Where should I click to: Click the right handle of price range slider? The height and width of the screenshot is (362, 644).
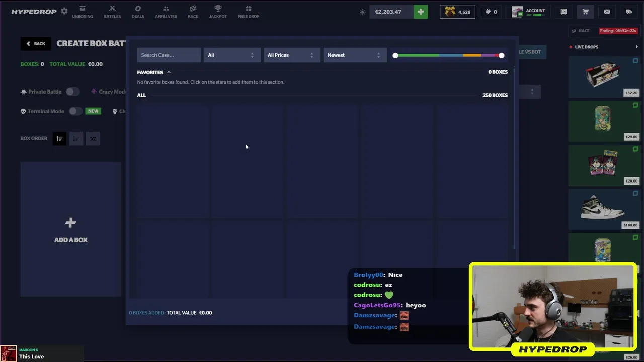[502, 55]
